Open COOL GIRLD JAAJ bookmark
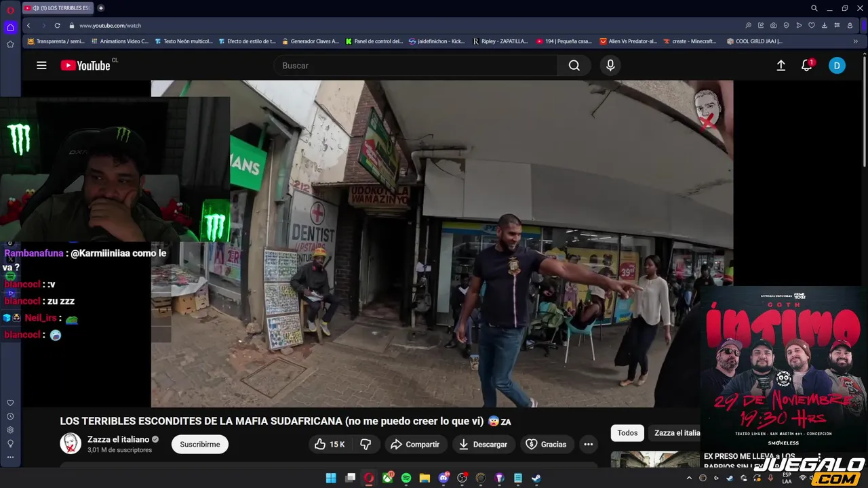This screenshot has width=868, height=488. (754, 41)
